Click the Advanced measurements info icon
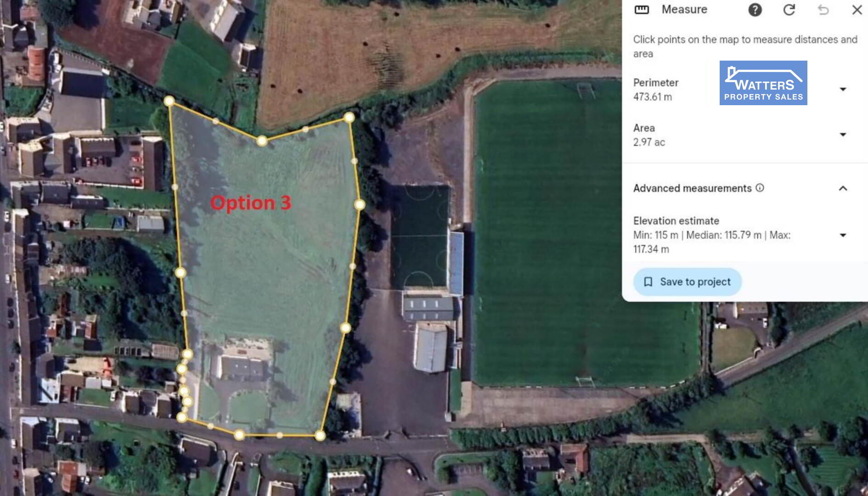The height and width of the screenshot is (496, 868). 760,188
